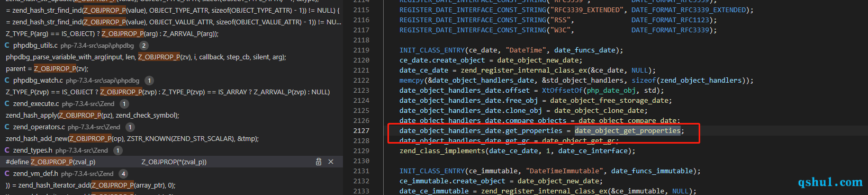
Task: Click the C icon for zend_execute.c result
Action: pos(7,104)
